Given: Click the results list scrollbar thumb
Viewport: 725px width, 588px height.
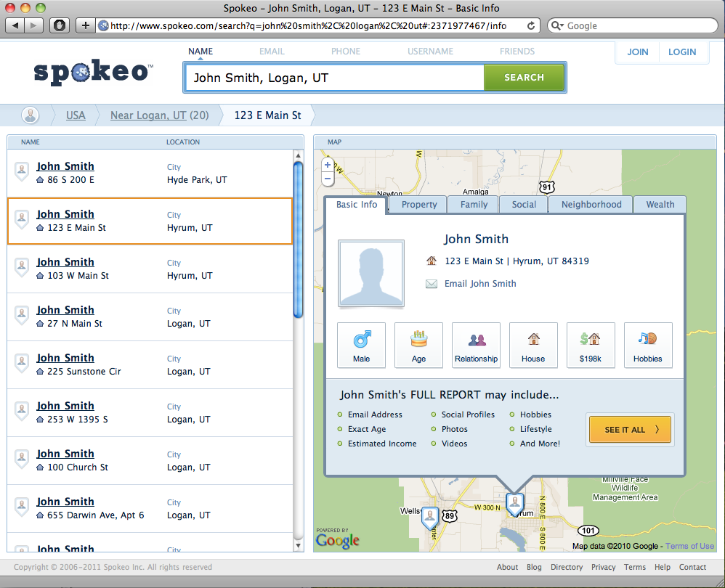Looking at the screenshot, I should 299,240.
